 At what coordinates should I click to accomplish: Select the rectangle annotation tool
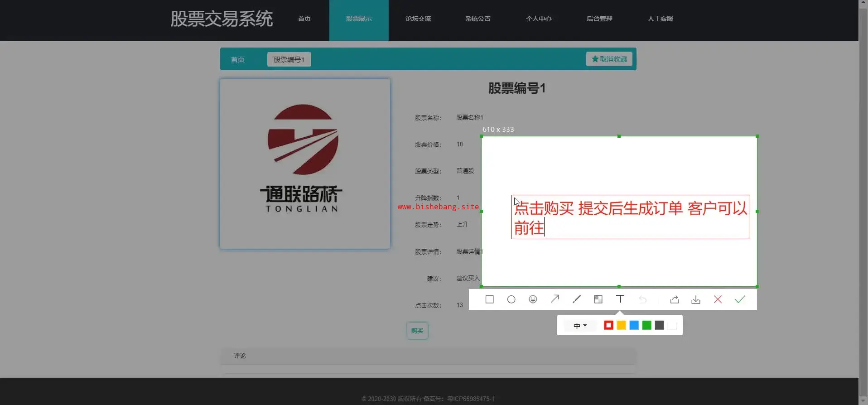(x=489, y=299)
